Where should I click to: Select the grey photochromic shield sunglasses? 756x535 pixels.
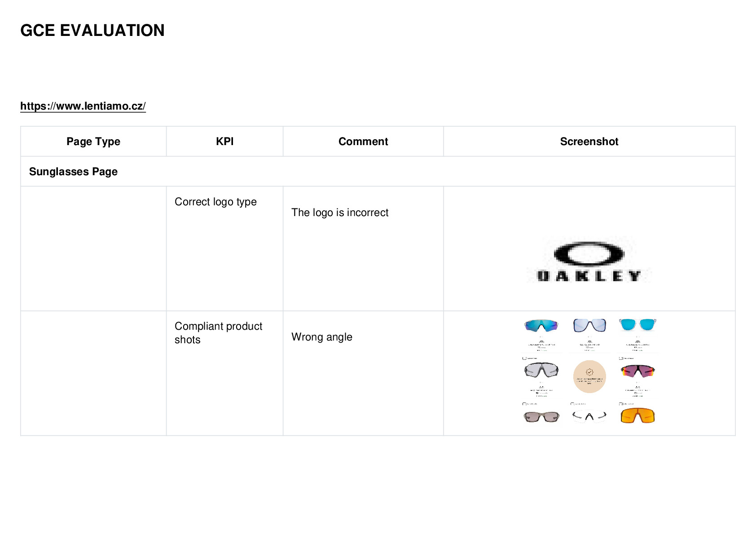tap(541, 371)
